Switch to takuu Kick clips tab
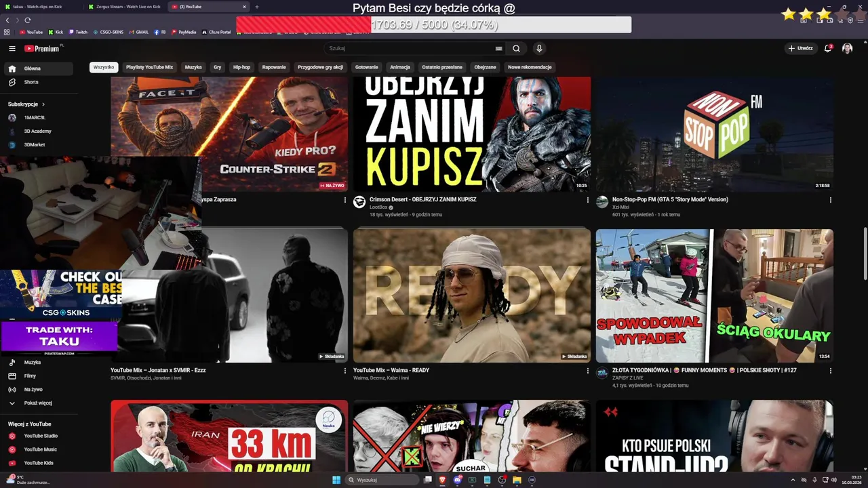868x488 pixels. pyautogui.click(x=42, y=7)
